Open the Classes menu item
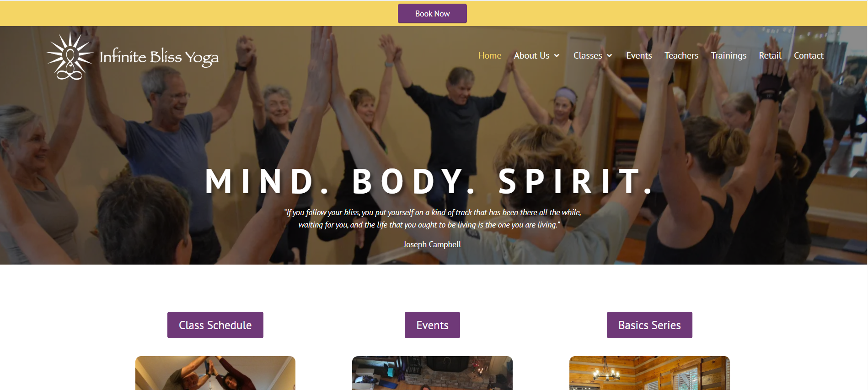 [588, 55]
